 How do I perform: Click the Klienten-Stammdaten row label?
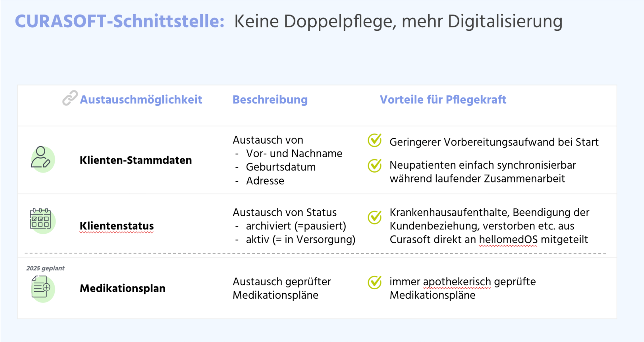(x=136, y=160)
